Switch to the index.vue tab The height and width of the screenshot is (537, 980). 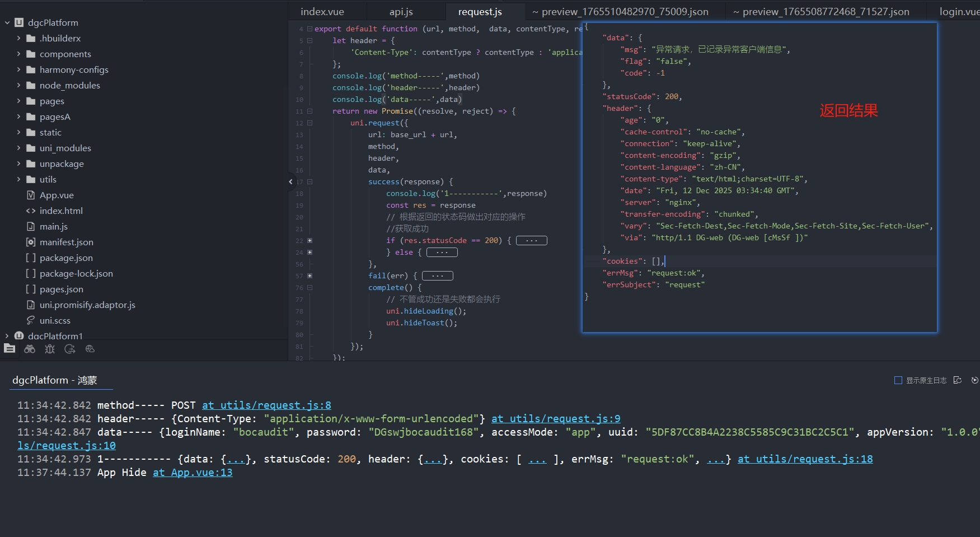[322, 12]
